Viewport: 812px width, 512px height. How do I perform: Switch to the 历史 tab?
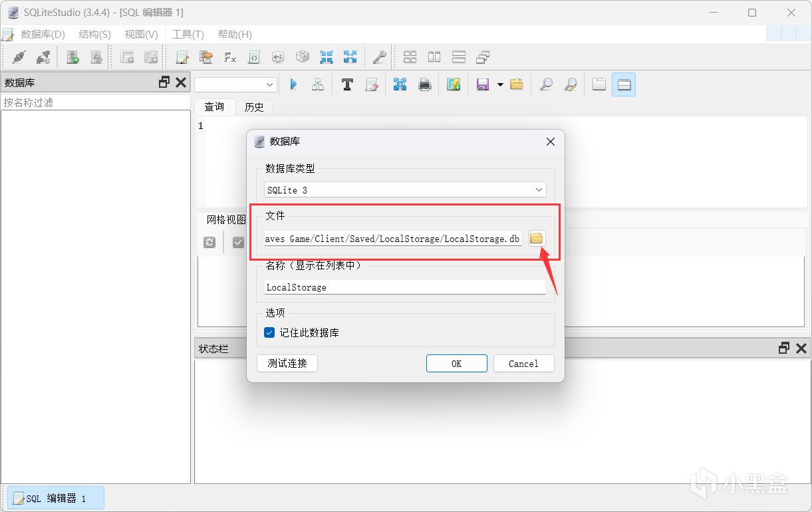(254, 106)
